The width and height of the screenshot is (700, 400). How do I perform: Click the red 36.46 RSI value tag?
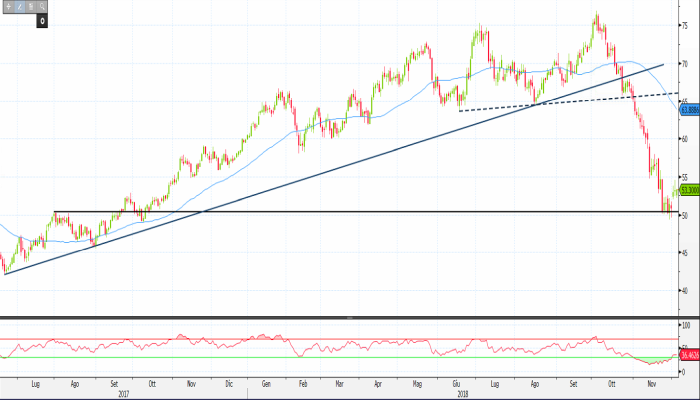pyautogui.click(x=688, y=354)
